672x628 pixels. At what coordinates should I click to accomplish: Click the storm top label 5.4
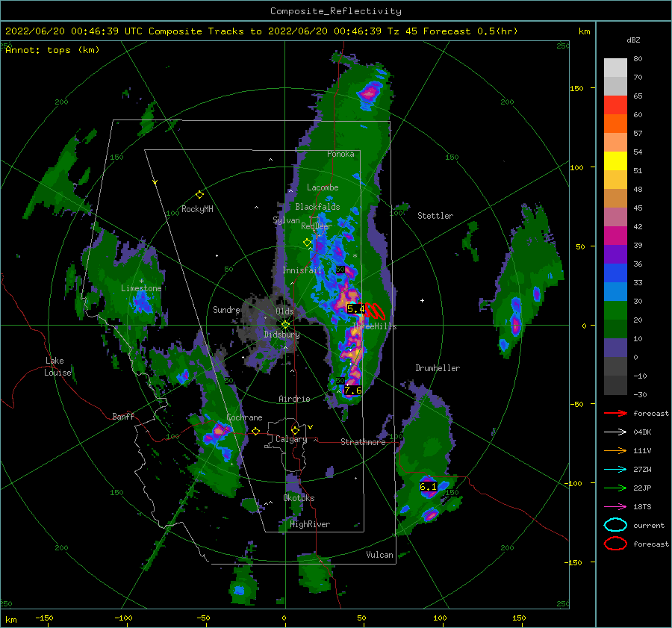pos(355,308)
